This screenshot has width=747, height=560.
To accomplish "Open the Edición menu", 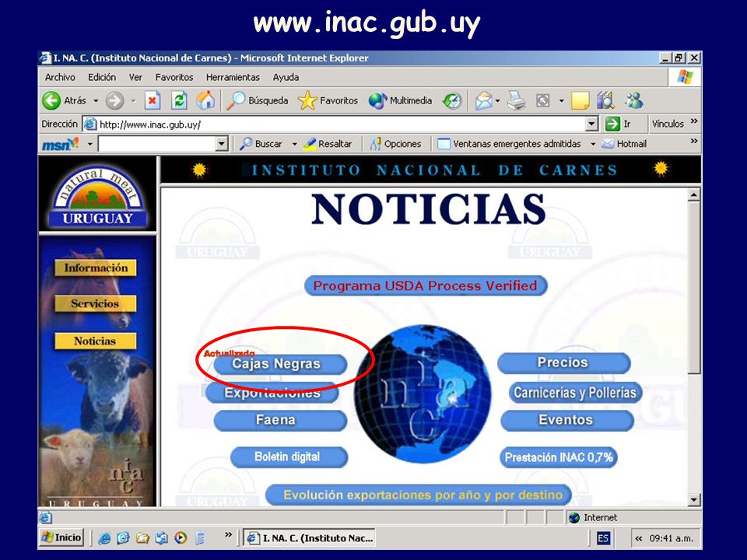I will 102,77.
